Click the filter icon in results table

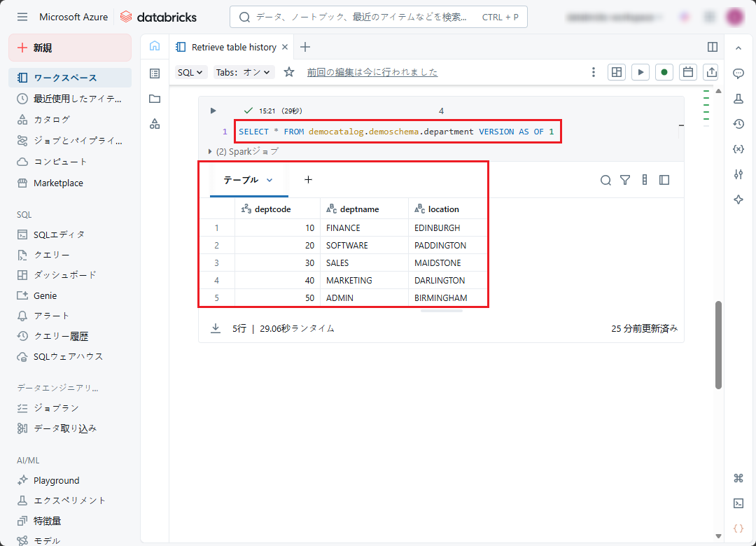coord(625,180)
